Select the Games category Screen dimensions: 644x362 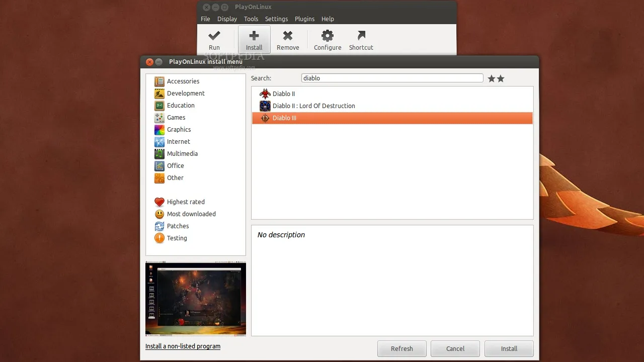pos(176,118)
